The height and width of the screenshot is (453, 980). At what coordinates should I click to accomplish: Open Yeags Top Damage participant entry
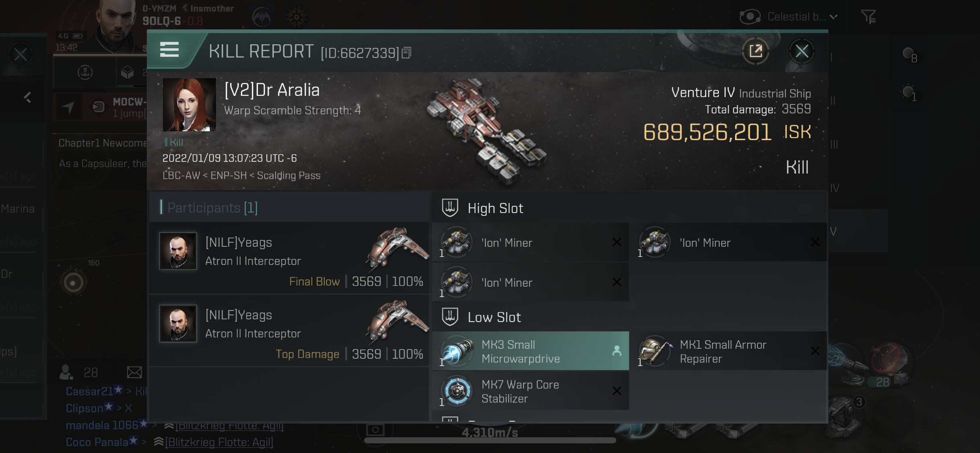[x=289, y=331]
